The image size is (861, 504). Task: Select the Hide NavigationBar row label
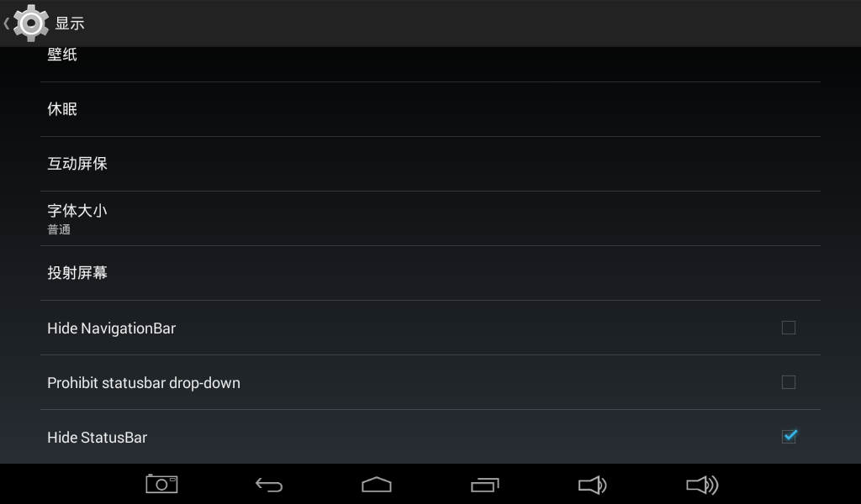pyautogui.click(x=112, y=328)
